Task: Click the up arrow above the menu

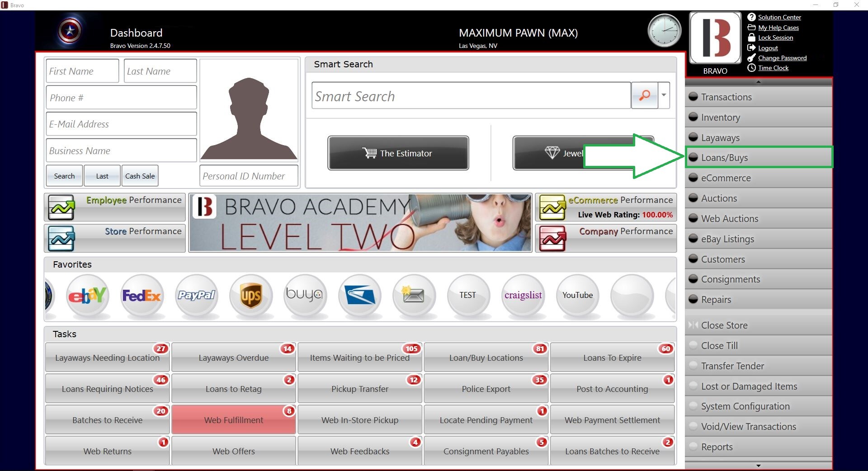Action: (759, 82)
